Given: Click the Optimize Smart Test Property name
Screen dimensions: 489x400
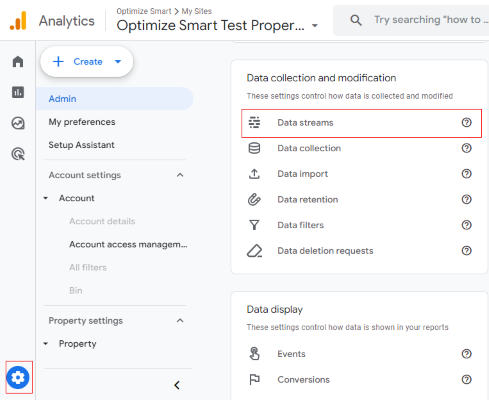Looking at the screenshot, I should 210,25.
